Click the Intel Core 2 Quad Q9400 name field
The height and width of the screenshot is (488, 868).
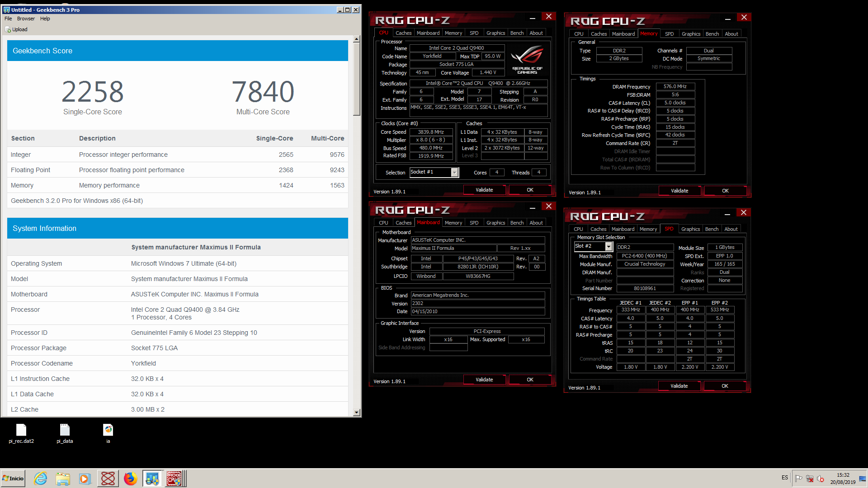456,48
